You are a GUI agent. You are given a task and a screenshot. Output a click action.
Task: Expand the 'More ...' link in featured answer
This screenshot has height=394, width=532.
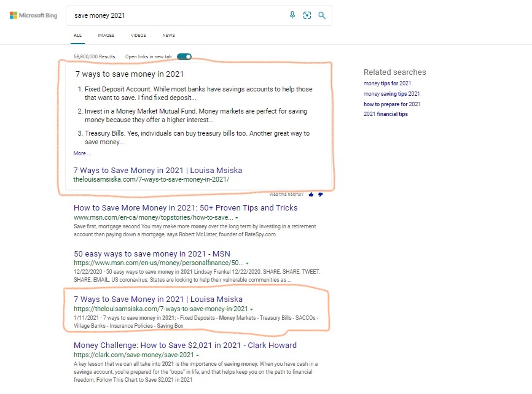[82, 153]
